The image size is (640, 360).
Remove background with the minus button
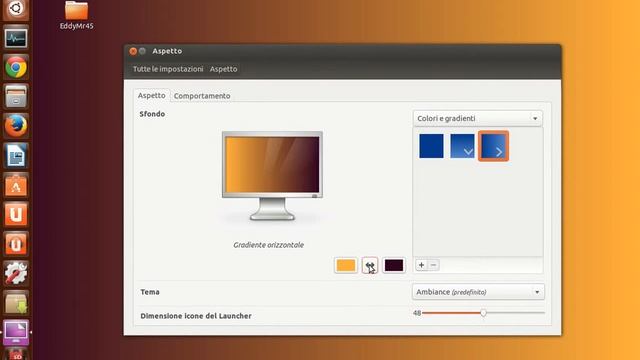433,265
